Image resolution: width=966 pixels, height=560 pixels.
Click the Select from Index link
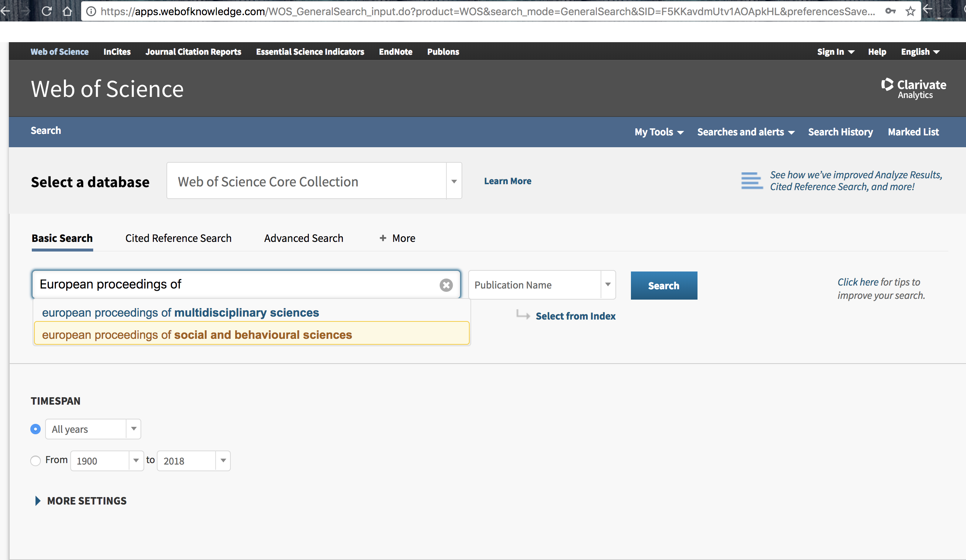point(575,316)
